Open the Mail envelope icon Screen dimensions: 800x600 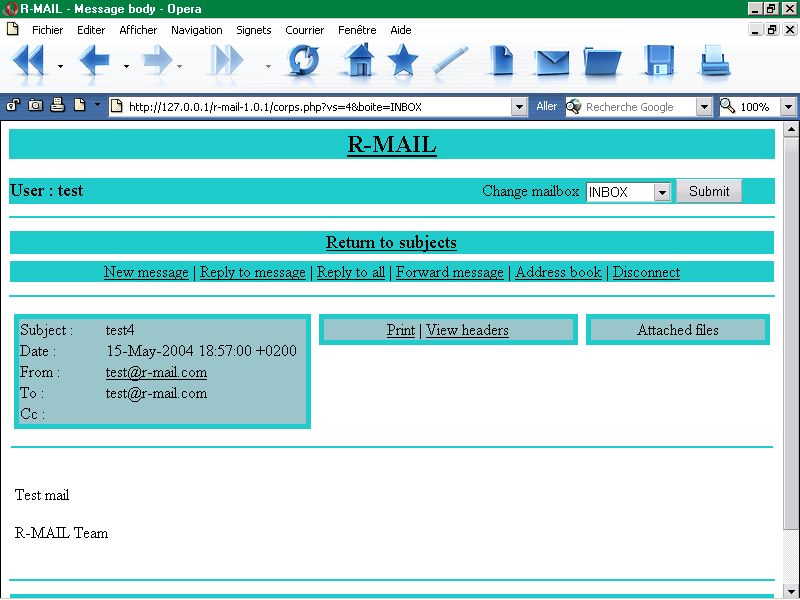point(551,62)
